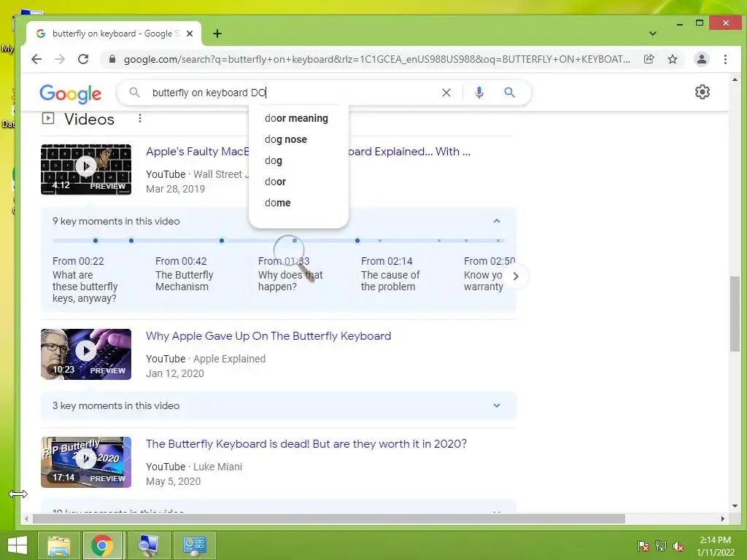747x560 pixels.
Task: Open Videos section three-dot options
Action: (139, 118)
